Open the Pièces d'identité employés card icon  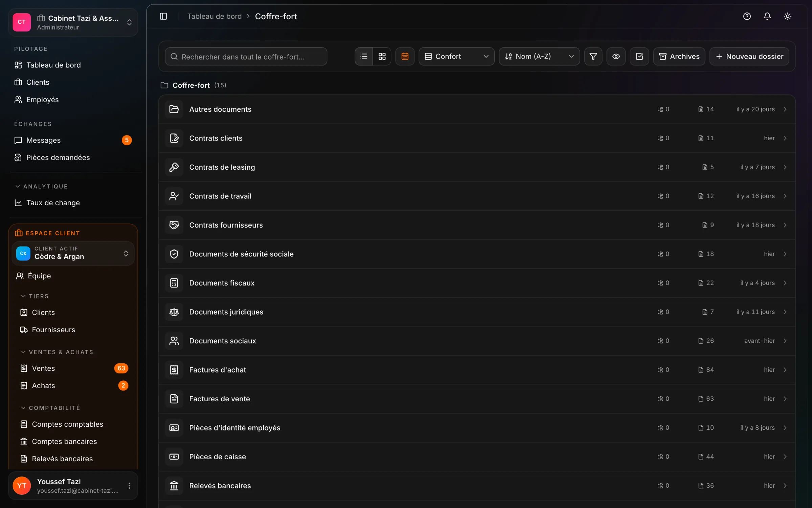(x=174, y=428)
